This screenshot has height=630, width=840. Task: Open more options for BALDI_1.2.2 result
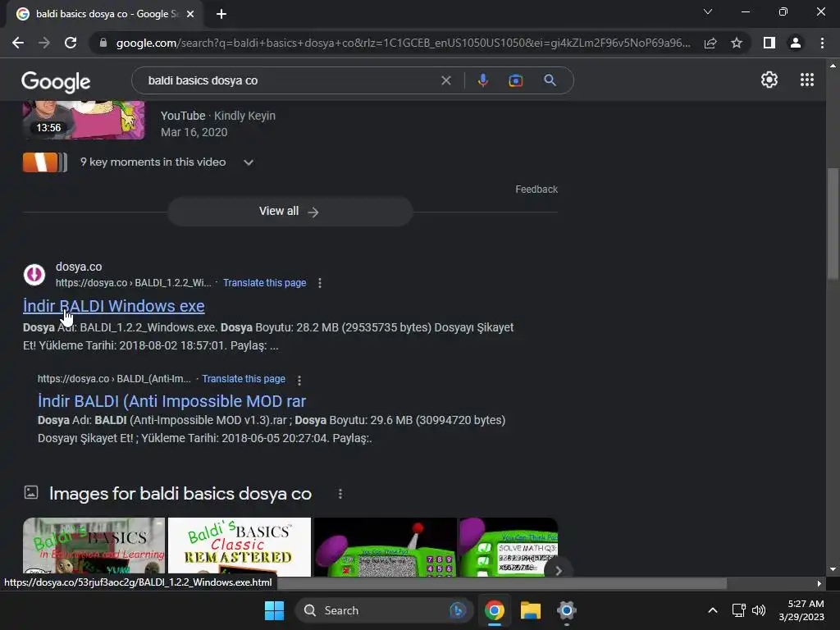point(320,283)
